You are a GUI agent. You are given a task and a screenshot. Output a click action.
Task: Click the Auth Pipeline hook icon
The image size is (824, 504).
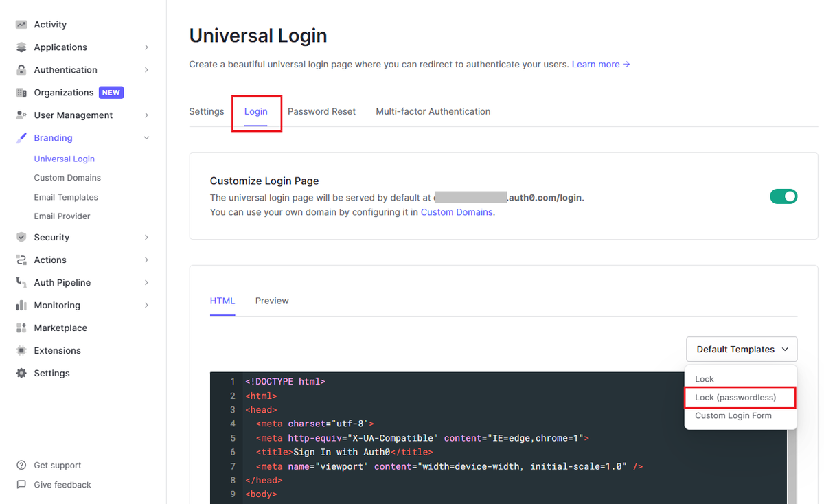(x=21, y=283)
